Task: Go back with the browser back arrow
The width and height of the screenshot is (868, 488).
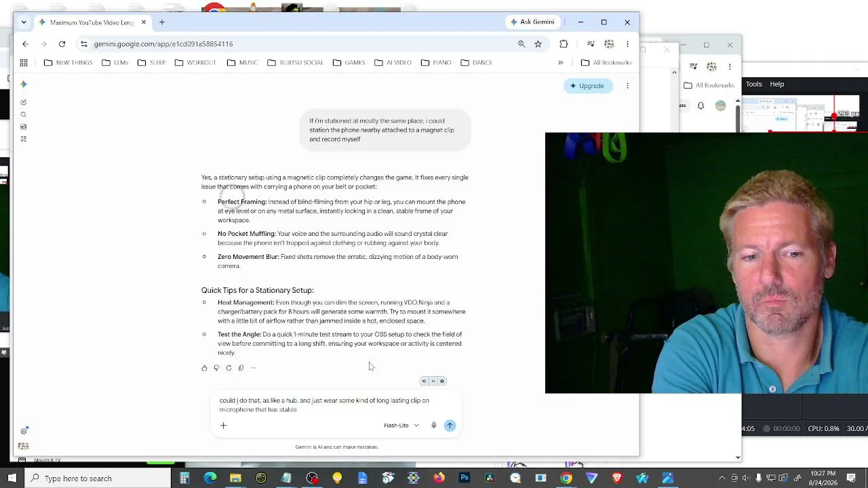Action: click(x=25, y=44)
